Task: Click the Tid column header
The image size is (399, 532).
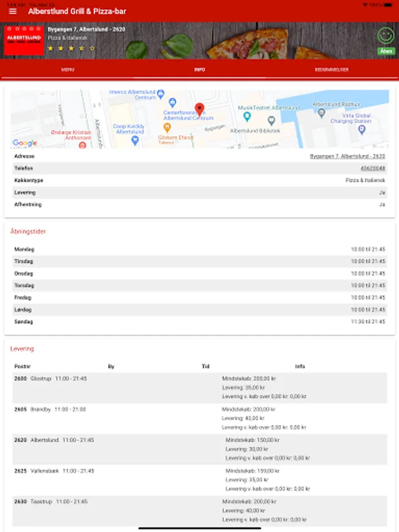Action: click(206, 366)
